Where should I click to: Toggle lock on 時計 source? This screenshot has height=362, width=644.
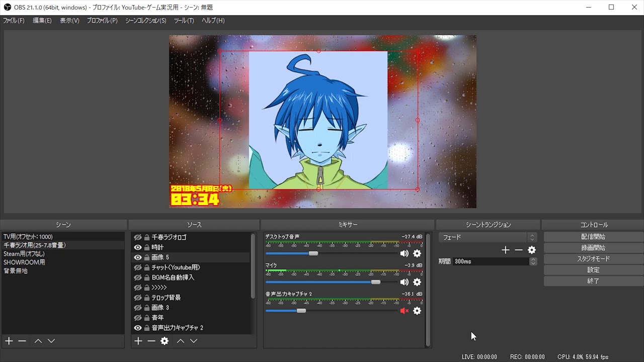[147, 247]
